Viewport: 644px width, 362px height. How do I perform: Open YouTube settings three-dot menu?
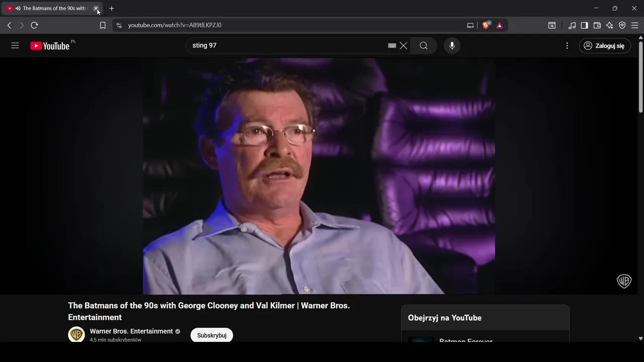click(567, 46)
